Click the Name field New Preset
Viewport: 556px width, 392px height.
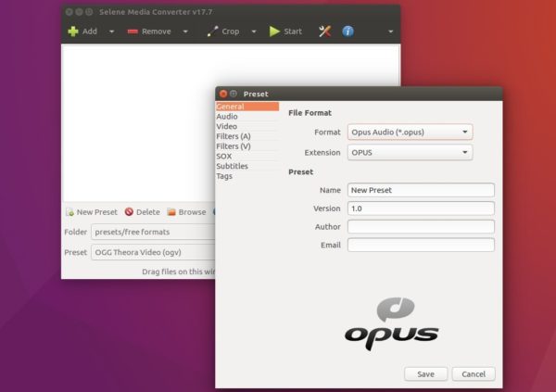pyautogui.click(x=421, y=190)
